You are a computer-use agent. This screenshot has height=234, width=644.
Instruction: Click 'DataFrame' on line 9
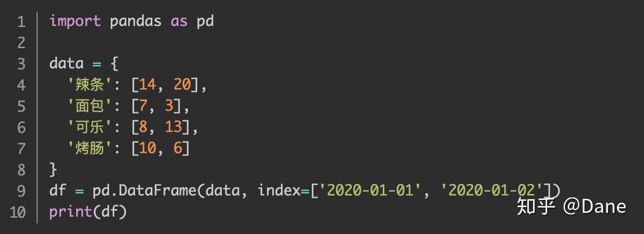(158, 191)
